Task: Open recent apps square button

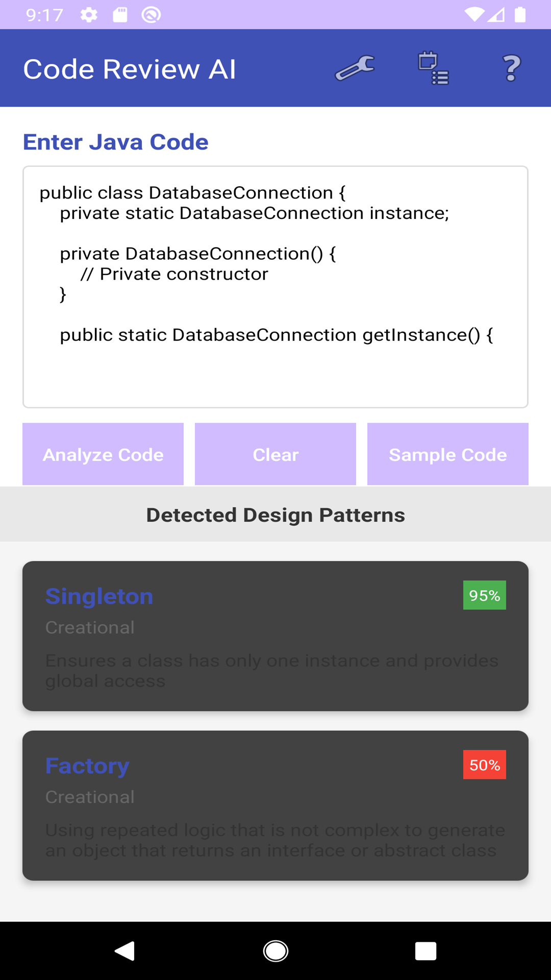Action: [425, 951]
